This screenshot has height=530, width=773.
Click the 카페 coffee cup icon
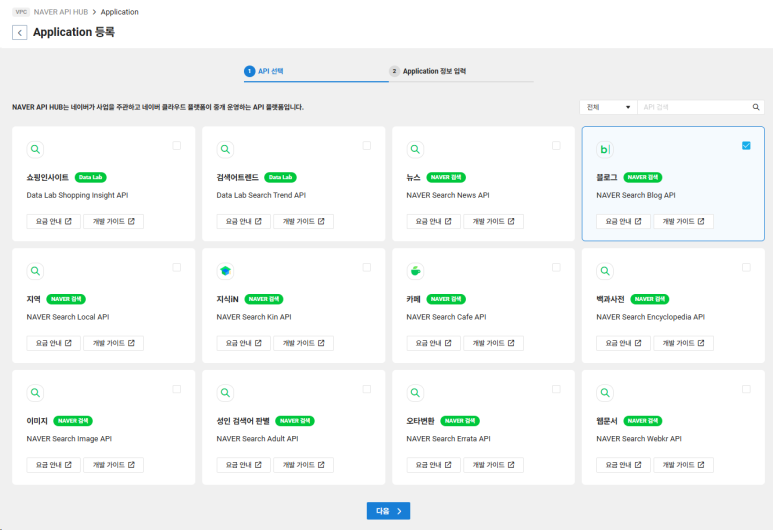(415, 271)
